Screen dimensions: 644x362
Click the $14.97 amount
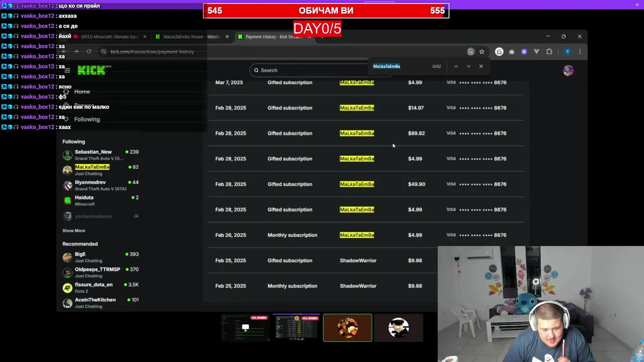416,108
